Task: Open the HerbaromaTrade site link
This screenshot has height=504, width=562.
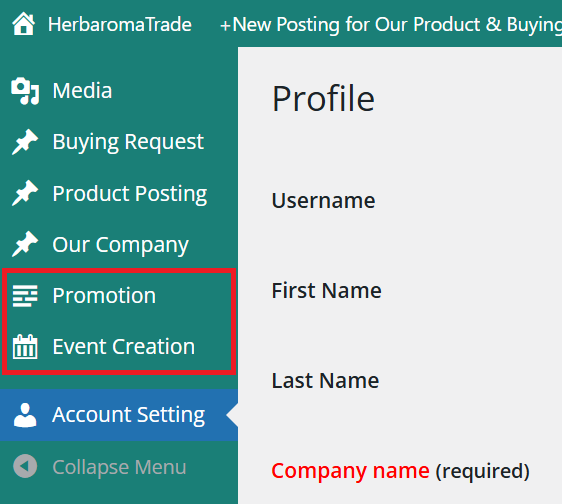Action: pyautogui.click(x=120, y=24)
